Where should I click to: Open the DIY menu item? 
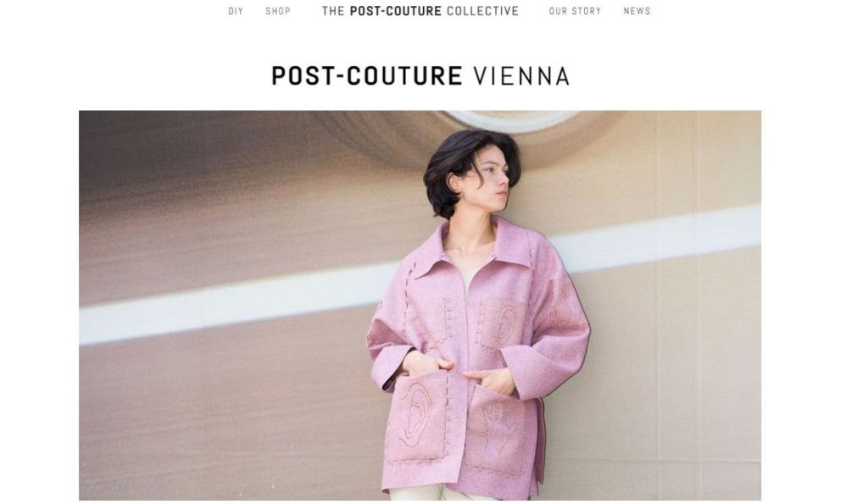[x=236, y=11]
